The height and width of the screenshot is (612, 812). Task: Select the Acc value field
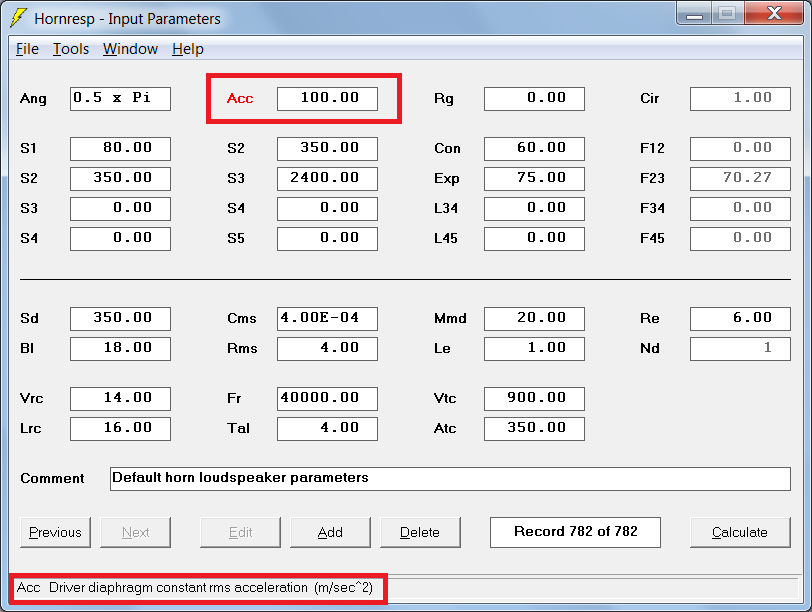(327, 98)
